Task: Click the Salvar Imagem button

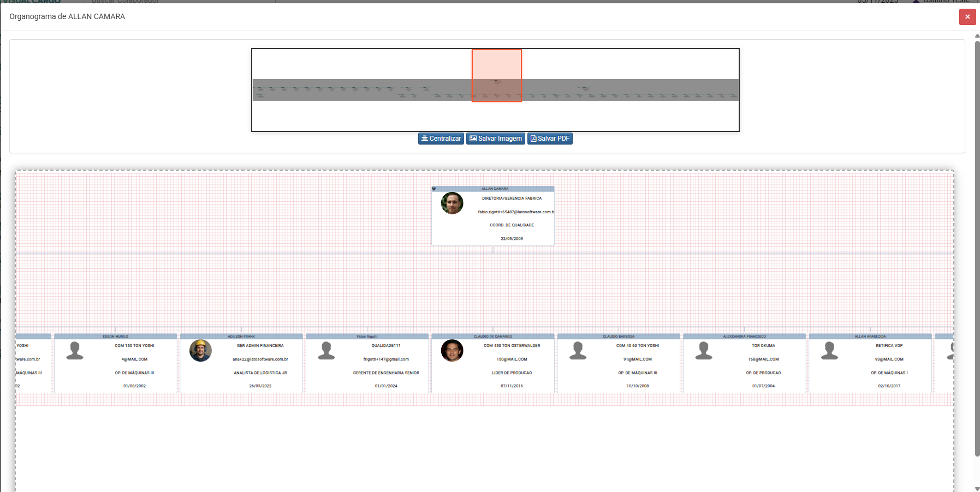Action: coord(496,139)
